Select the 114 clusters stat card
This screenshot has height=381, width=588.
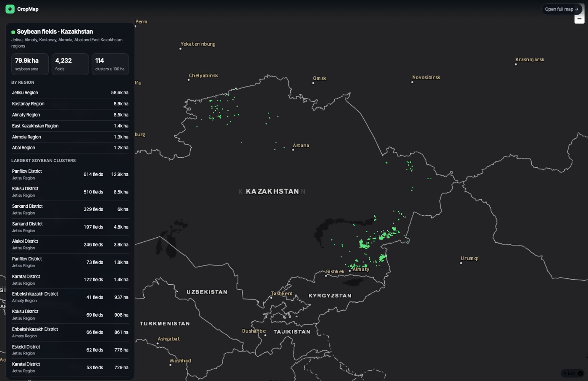pos(110,64)
